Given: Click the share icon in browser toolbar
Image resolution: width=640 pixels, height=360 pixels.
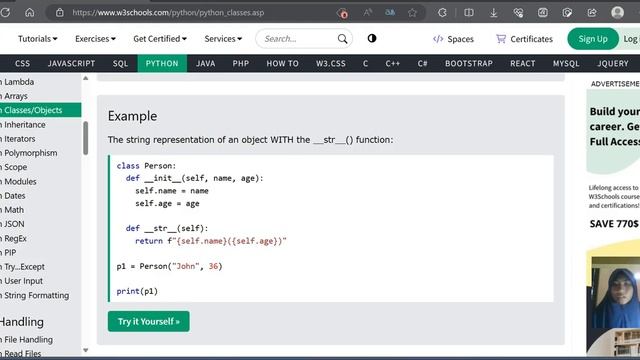Looking at the screenshot, I should click(592, 13).
